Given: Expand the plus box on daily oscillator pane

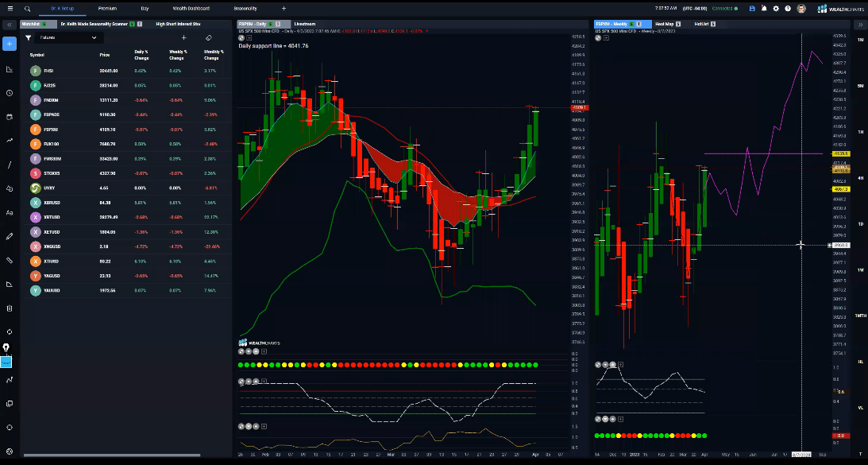Looking at the screenshot, I should tap(264, 382).
